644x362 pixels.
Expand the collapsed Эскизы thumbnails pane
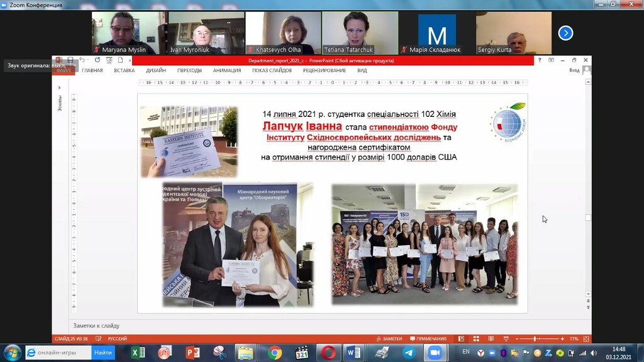point(59,88)
